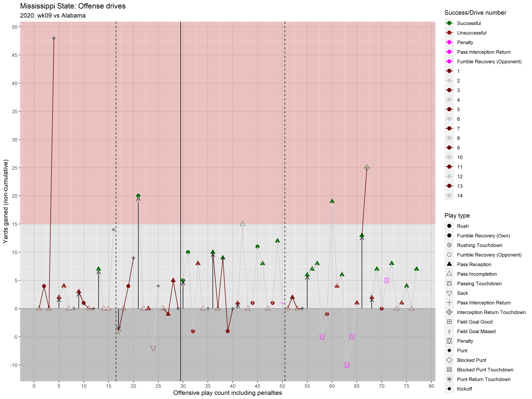Image resolution: width=532 pixels, height=399 pixels.
Task: Click the Rushing Touchdown legend icon
Action: tap(449, 245)
